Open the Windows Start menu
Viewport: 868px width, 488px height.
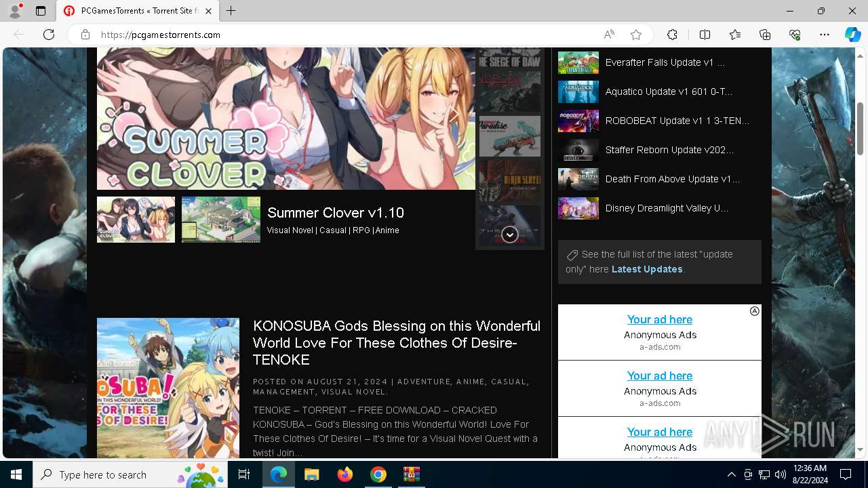pyautogui.click(x=16, y=474)
